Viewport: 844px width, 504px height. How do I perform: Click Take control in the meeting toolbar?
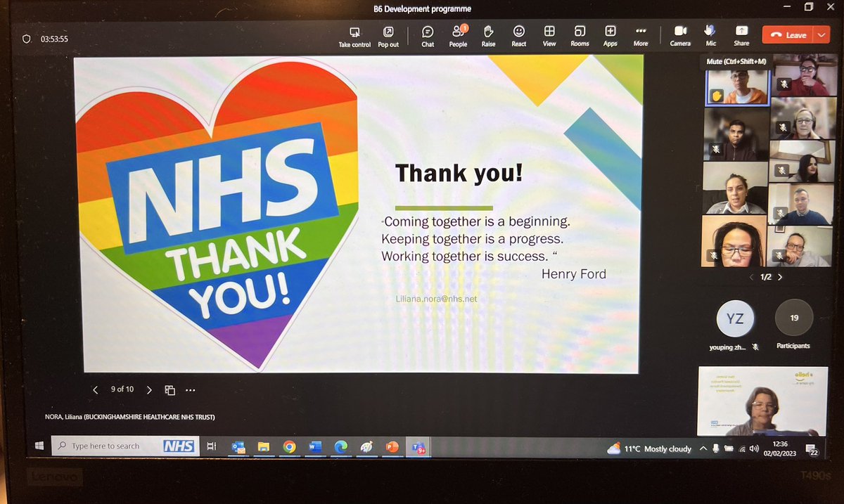[354, 37]
